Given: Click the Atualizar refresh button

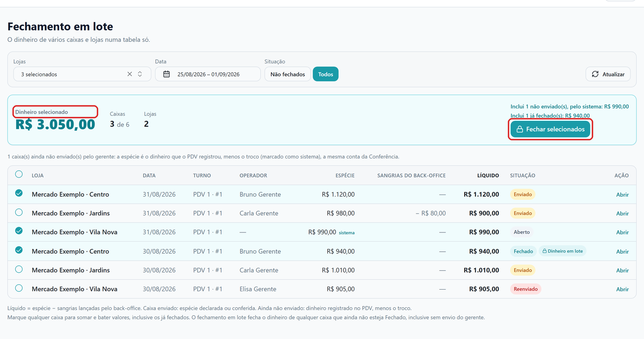Looking at the screenshot, I should (608, 74).
